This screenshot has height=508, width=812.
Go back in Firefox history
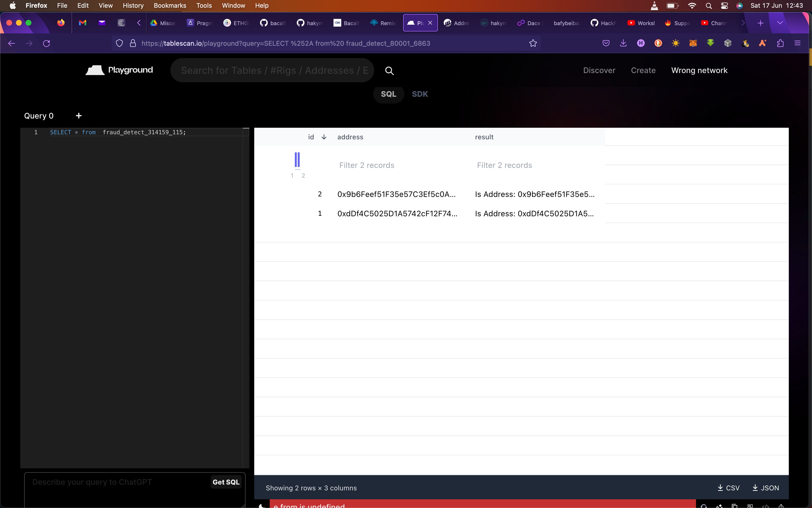[12, 43]
